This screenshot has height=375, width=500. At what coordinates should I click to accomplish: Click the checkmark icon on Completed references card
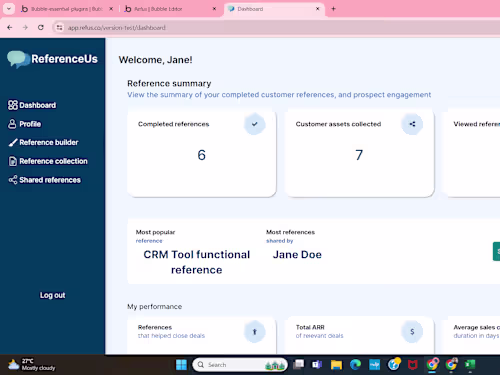click(x=255, y=124)
